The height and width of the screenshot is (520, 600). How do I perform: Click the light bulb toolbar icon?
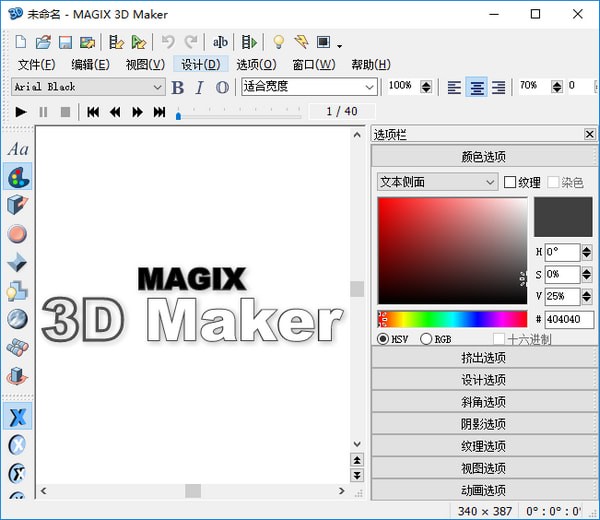click(x=279, y=42)
